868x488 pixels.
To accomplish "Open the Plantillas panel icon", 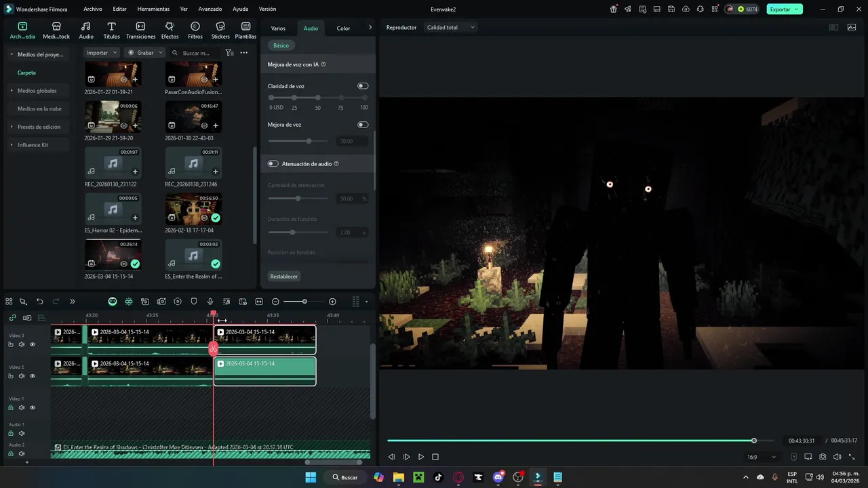I will [245, 26].
